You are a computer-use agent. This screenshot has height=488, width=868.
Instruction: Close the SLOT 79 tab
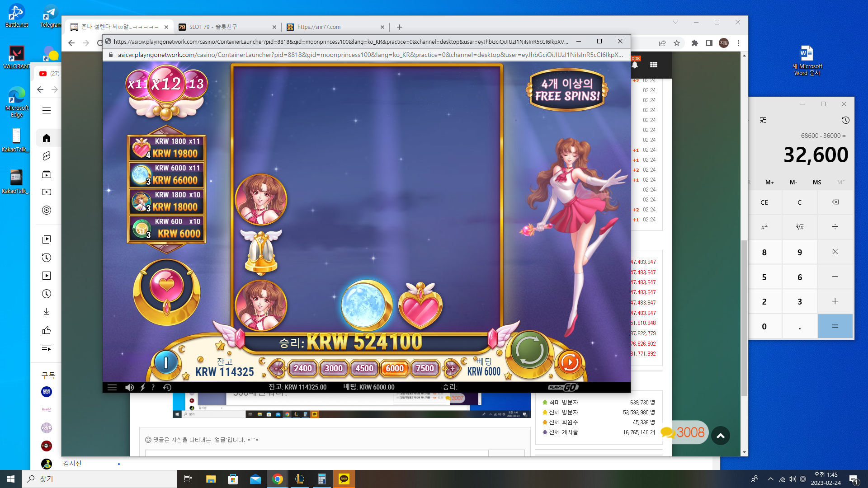click(x=274, y=27)
